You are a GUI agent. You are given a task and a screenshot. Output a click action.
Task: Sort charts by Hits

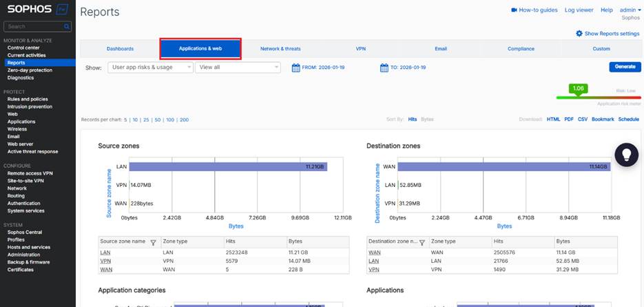point(412,119)
